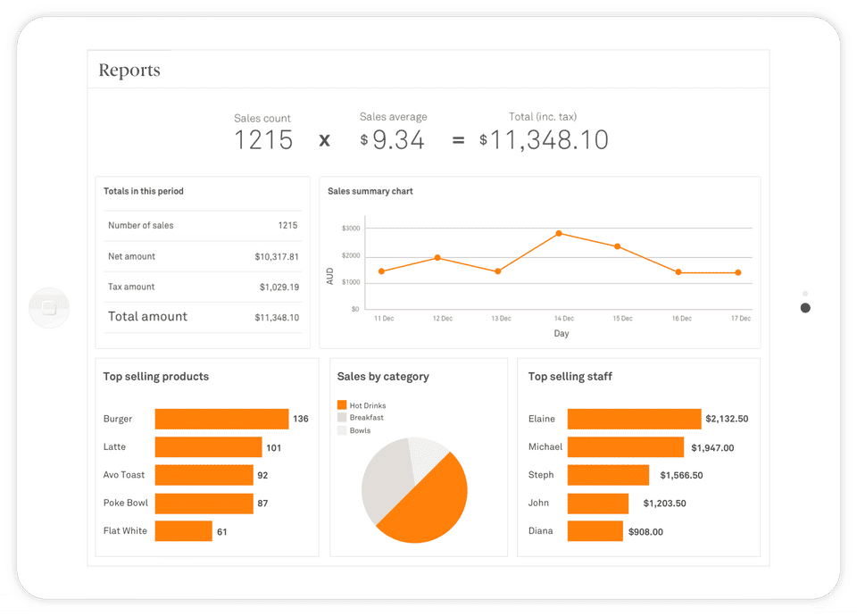
Task: Tap the tablet home button
Action: click(49, 308)
